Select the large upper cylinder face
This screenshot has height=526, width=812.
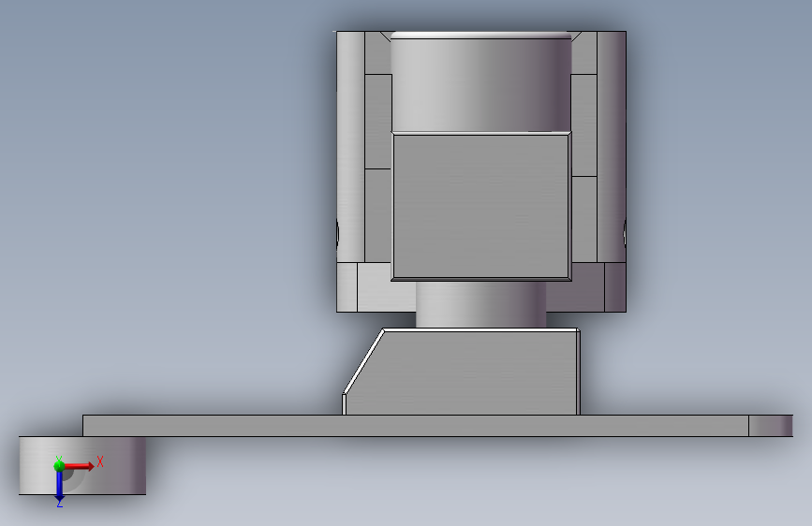(480, 83)
